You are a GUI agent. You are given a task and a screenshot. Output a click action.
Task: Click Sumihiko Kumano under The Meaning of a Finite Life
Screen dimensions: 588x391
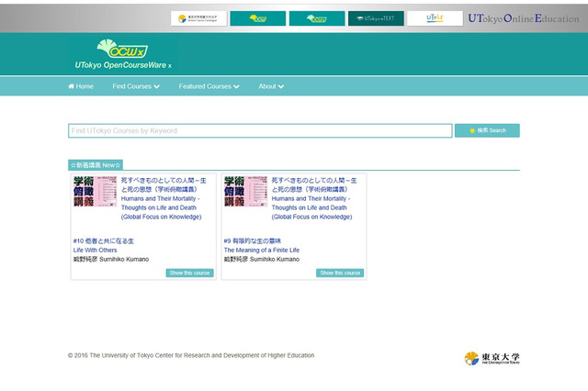point(262,259)
